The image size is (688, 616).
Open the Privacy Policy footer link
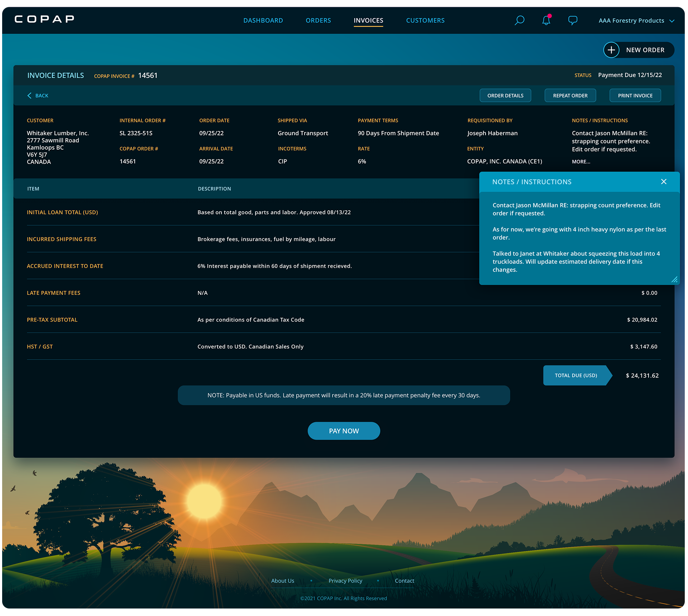pyautogui.click(x=345, y=581)
